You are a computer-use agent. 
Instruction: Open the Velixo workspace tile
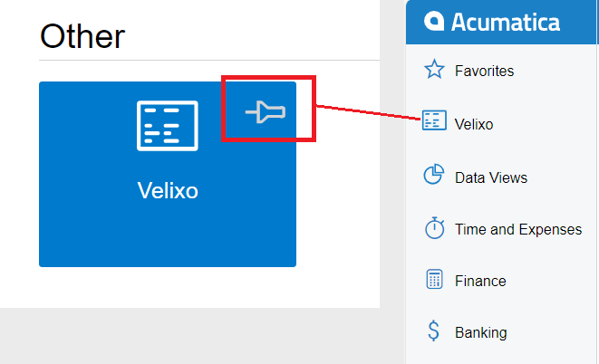[x=168, y=174]
